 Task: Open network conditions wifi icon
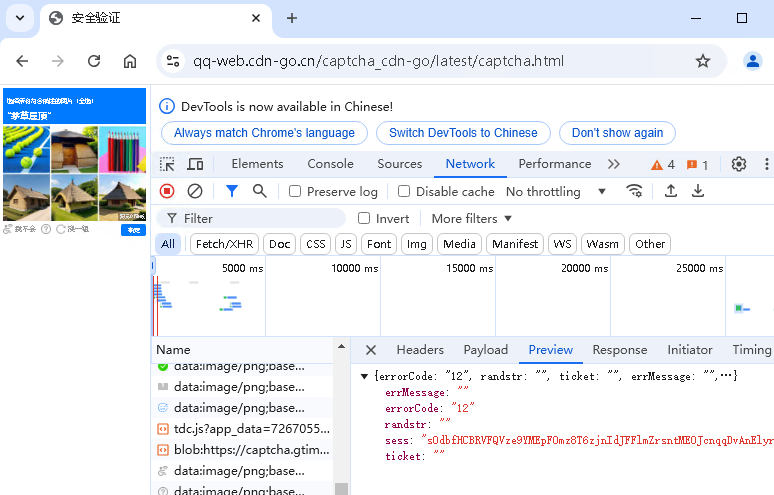pos(634,191)
